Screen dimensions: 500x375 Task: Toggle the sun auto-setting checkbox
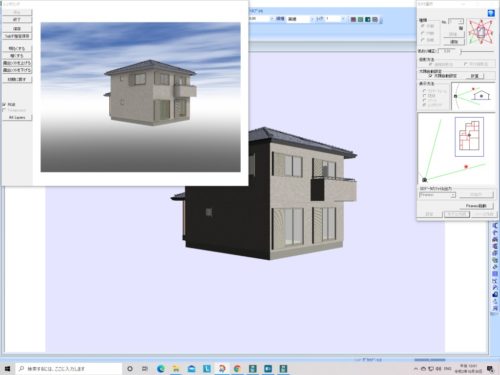[x=430, y=76]
